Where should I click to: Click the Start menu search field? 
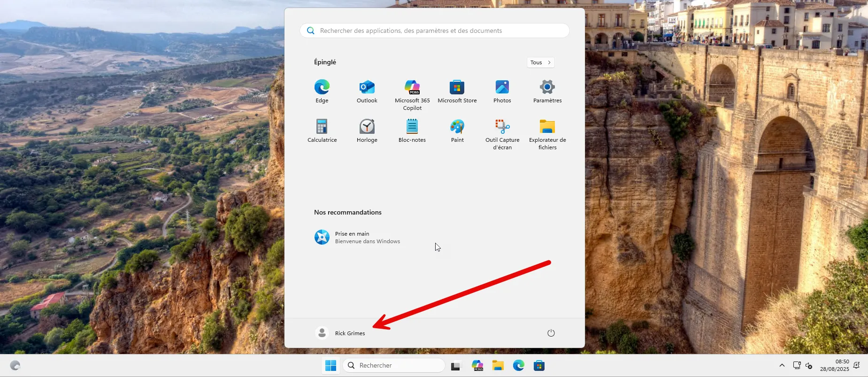(434, 31)
